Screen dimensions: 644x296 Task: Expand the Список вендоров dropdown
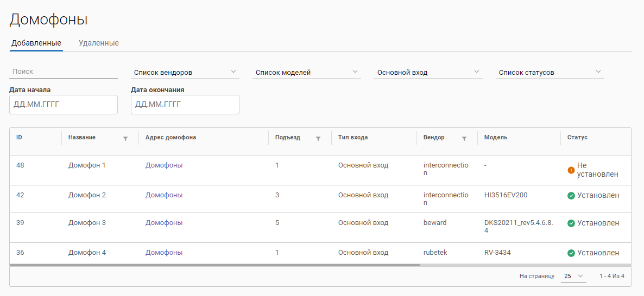185,72
